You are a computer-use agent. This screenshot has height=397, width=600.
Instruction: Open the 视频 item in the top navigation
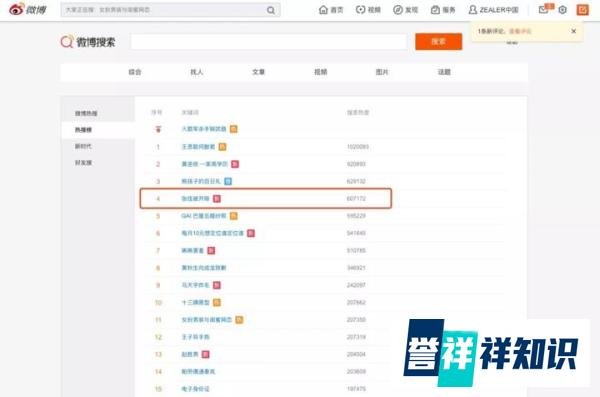(x=368, y=10)
